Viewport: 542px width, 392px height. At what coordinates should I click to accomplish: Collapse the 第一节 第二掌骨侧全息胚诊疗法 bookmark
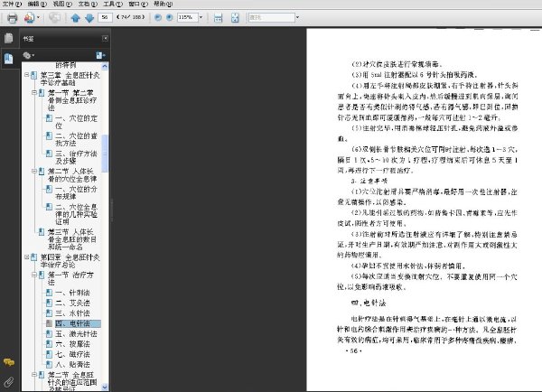pyautogui.click(x=34, y=92)
